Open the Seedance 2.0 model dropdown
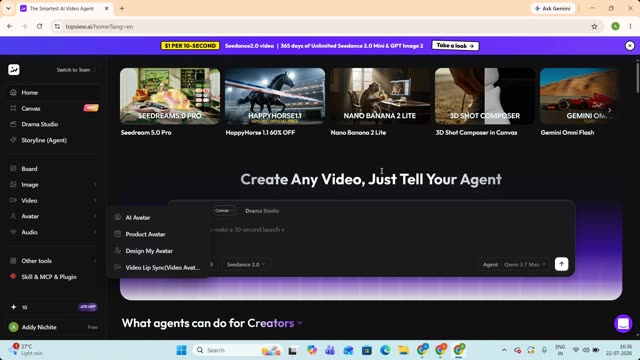Image resolution: width=640 pixels, height=360 pixels. pos(245,264)
